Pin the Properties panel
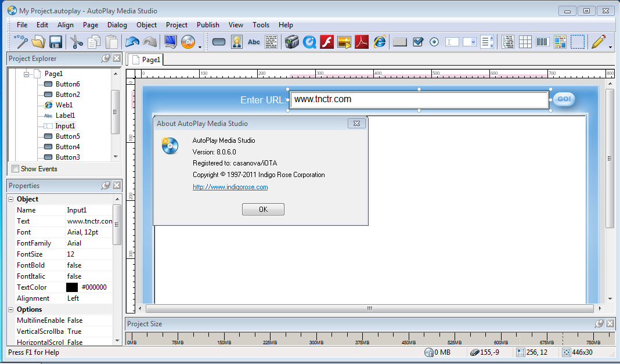Screen dimensions: 620x364 point(106,186)
